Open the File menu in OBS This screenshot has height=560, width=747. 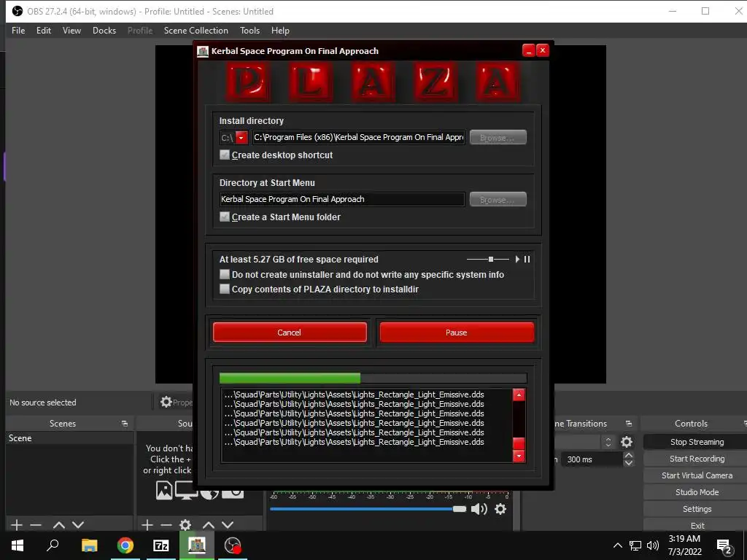click(18, 31)
